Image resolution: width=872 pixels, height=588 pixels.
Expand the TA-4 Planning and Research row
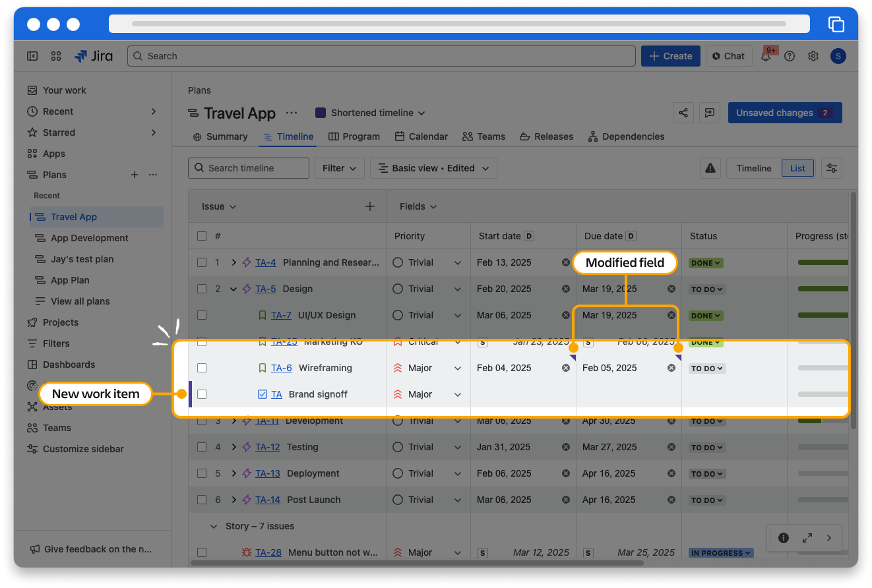tap(234, 262)
